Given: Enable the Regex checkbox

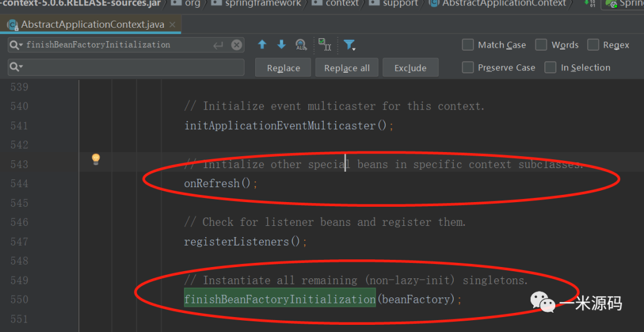Looking at the screenshot, I should (593, 45).
